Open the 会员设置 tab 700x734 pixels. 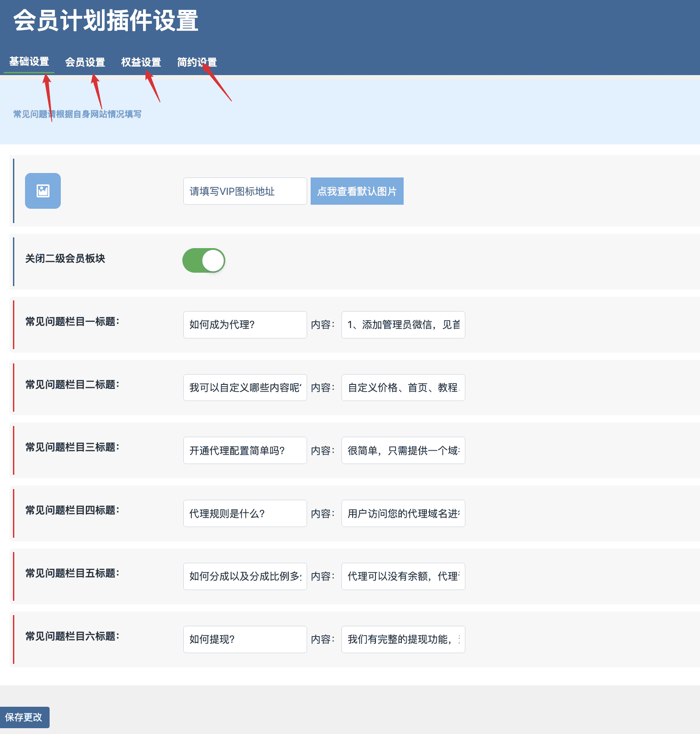pos(85,62)
